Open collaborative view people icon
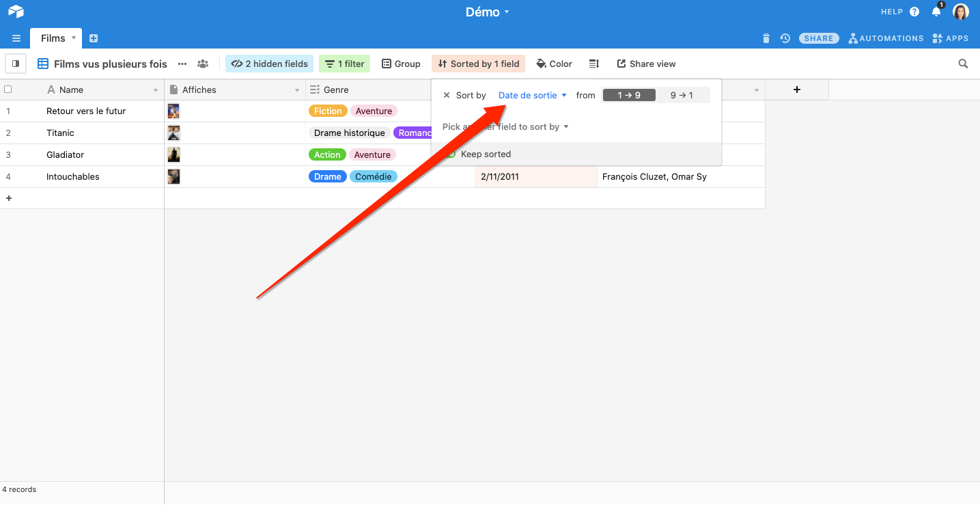The width and height of the screenshot is (980, 505). pyautogui.click(x=203, y=64)
